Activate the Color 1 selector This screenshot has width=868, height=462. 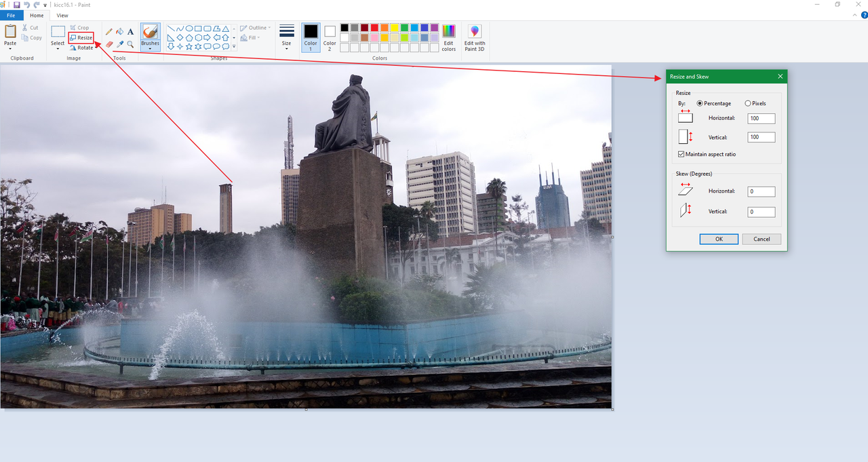point(311,38)
